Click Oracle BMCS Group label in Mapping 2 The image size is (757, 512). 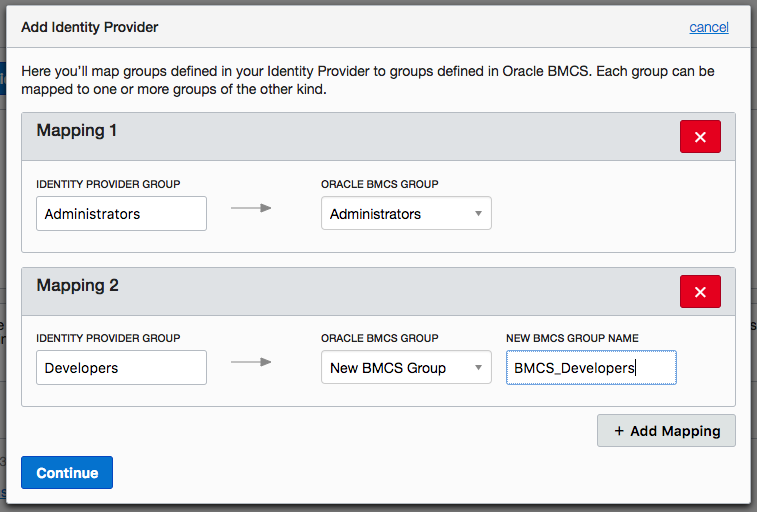(379, 338)
